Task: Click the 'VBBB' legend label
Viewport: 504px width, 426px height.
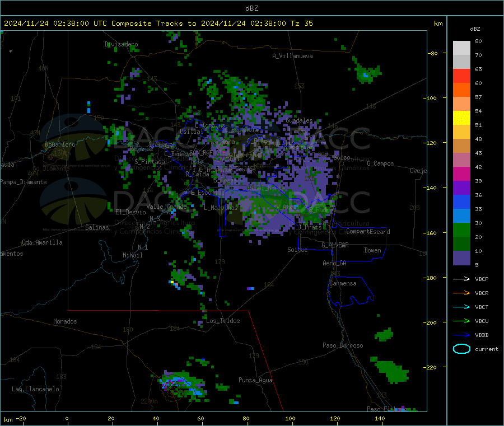Action: (482, 335)
